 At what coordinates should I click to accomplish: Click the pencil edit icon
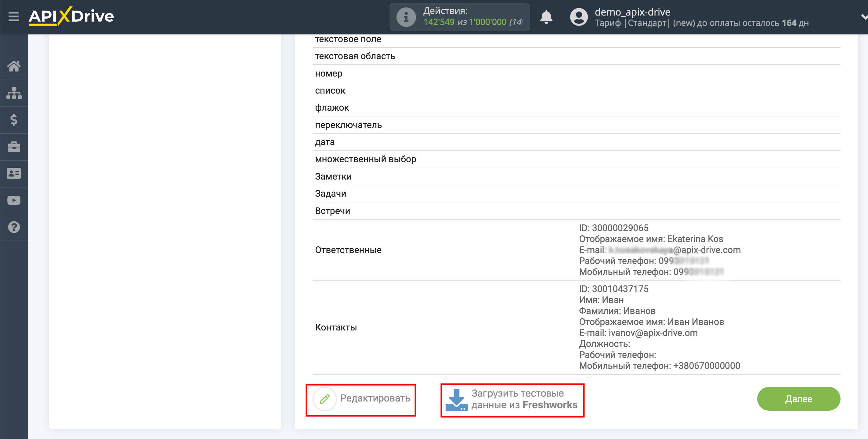[x=324, y=399]
